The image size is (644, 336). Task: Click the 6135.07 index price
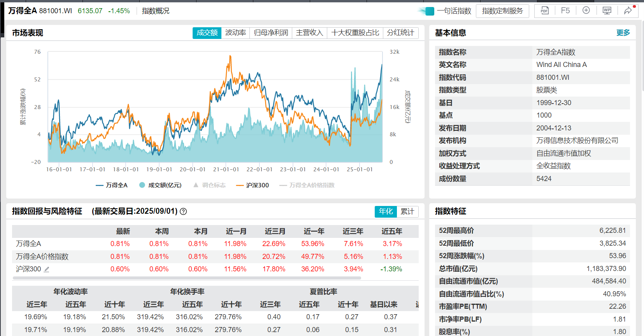pyautogui.click(x=90, y=11)
